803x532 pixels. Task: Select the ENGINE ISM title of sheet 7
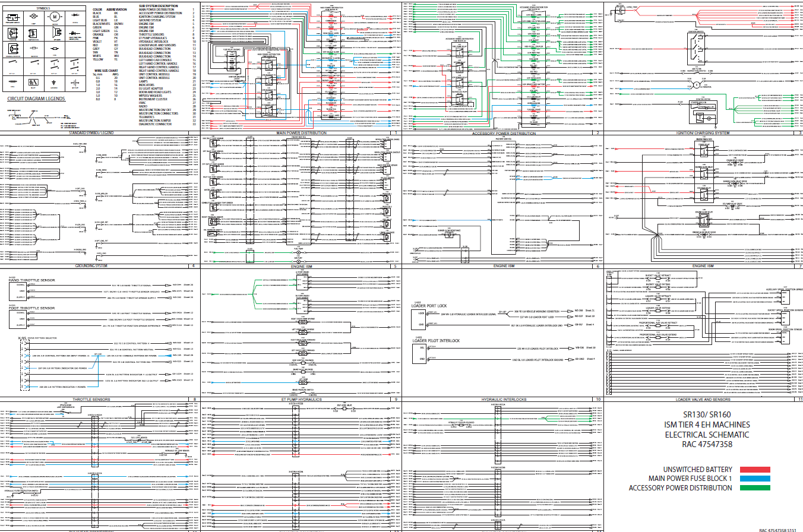[703, 266]
